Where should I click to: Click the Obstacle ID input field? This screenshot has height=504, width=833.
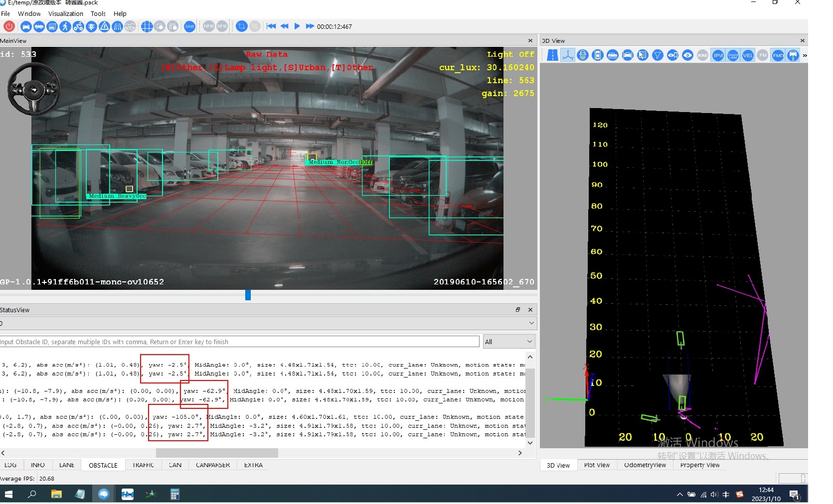coord(239,342)
